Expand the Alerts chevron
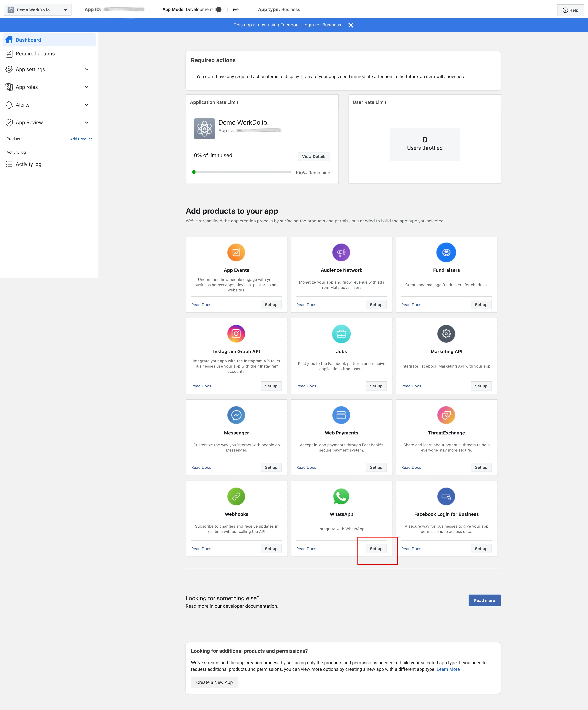The width and height of the screenshot is (588, 710). pos(87,105)
